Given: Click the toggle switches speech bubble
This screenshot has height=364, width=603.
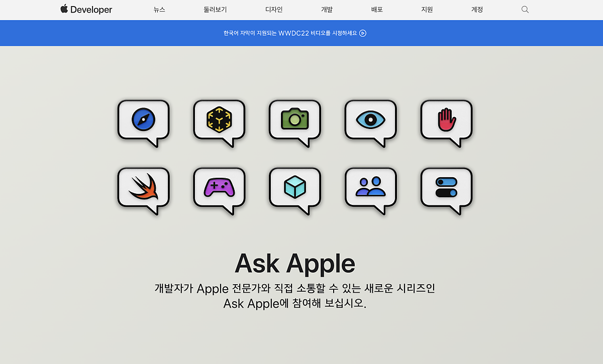Looking at the screenshot, I should point(446,191).
